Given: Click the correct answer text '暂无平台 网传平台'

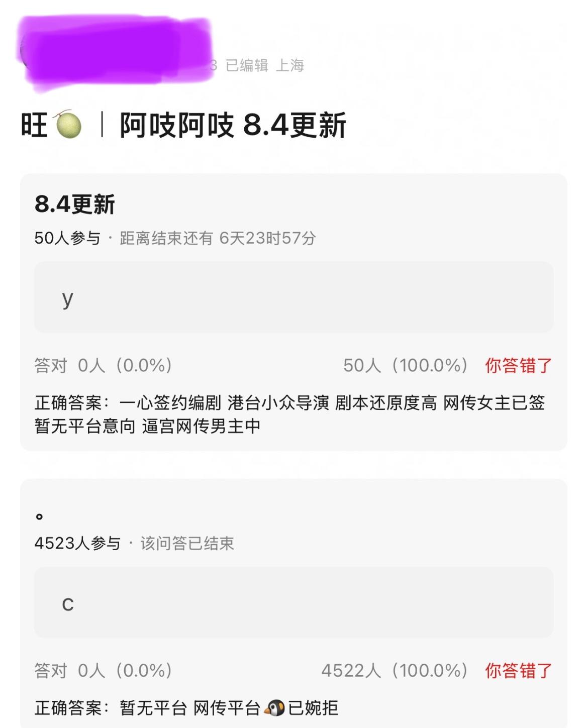Looking at the screenshot, I should click(x=190, y=708).
